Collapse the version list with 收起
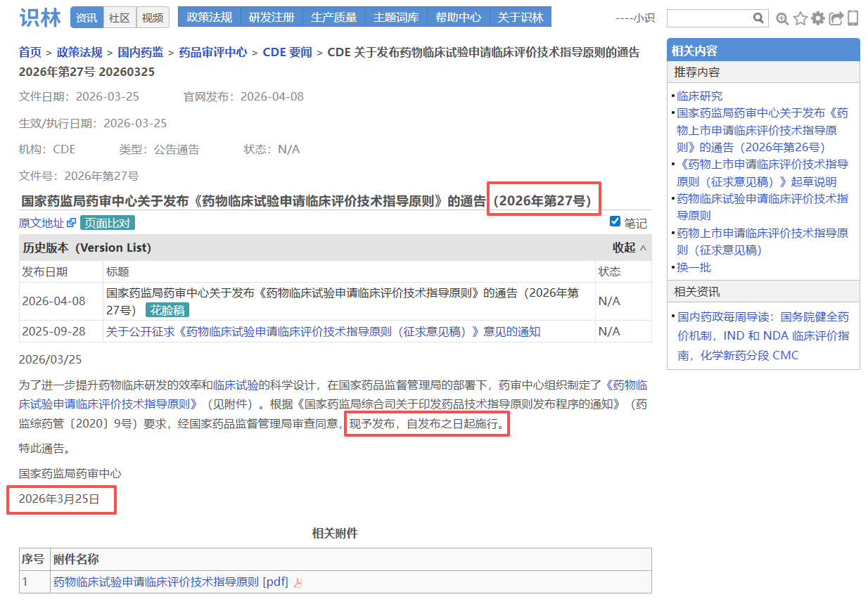 point(629,248)
